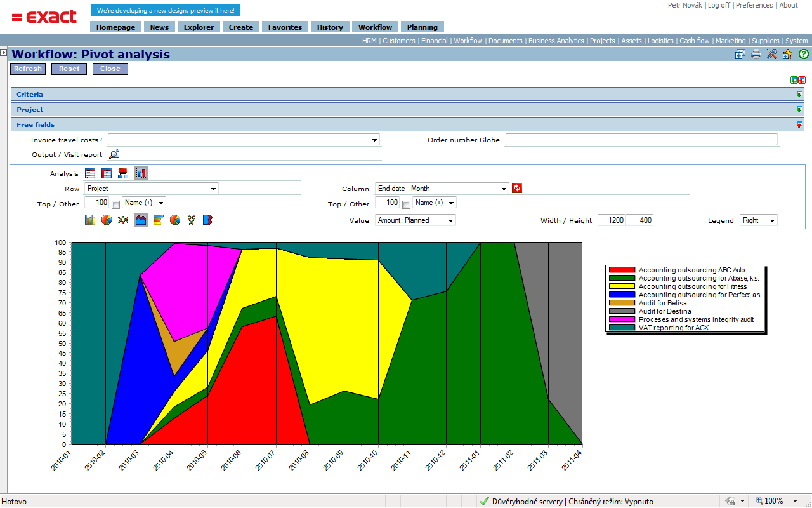Image resolution: width=812 pixels, height=508 pixels.
Task: Click the Refresh button
Action: [x=28, y=69]
